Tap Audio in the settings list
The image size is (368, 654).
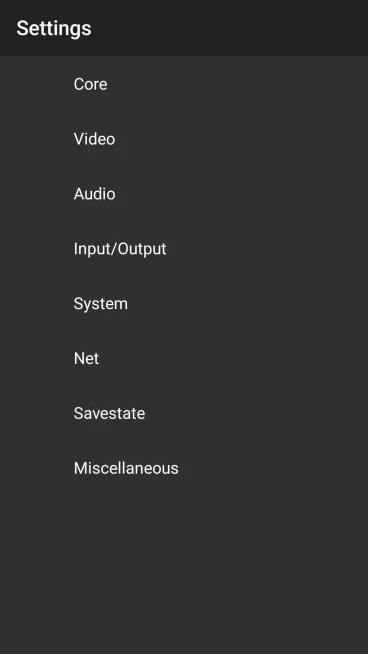click(184, 194)
